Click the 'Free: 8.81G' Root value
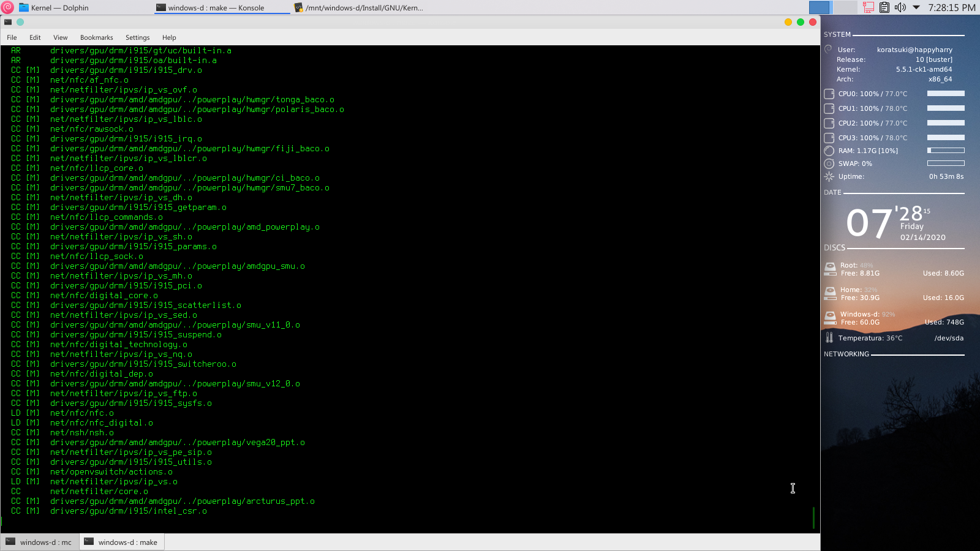 point(860,273)
